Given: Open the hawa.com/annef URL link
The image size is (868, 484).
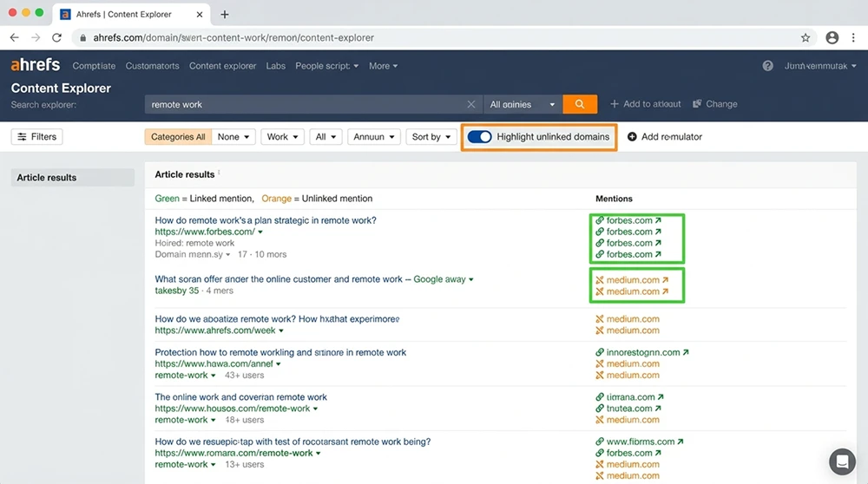Looking at the screenshot, I should pyautogui.click(x=214, y=364).
